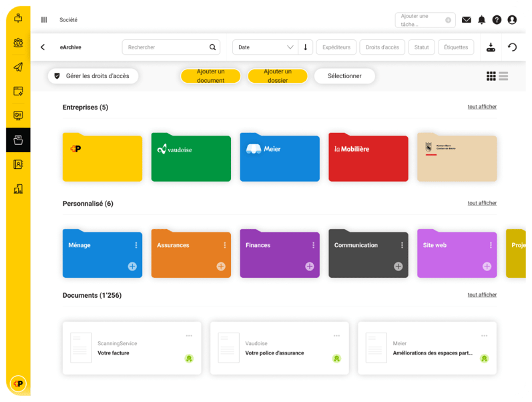Open the help question mark icon
The image size is (532, 402).
pos(497,20)
